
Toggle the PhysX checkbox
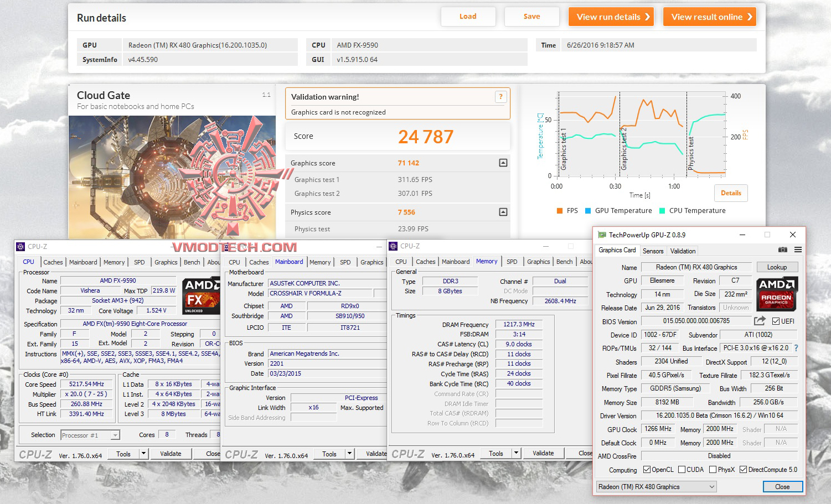[713, 470]
